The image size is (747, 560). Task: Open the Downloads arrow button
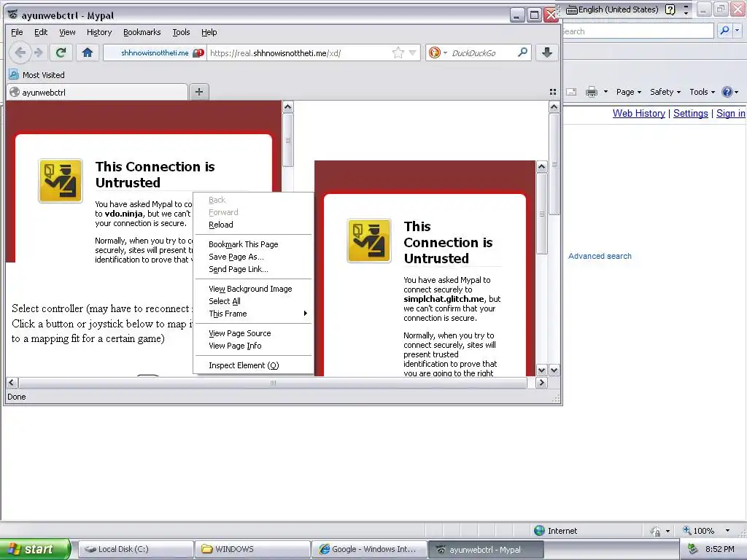point(547,52)
